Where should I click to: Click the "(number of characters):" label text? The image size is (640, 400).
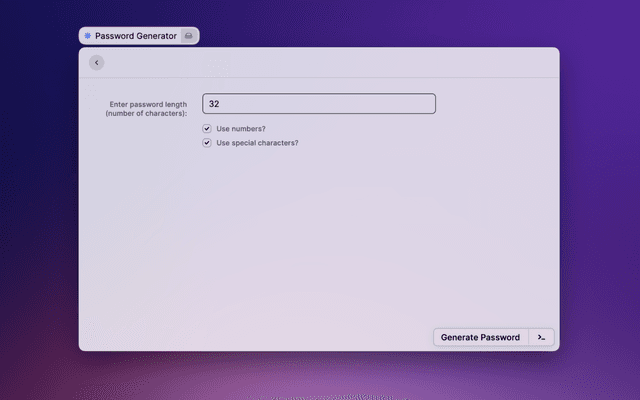[146, 114]
